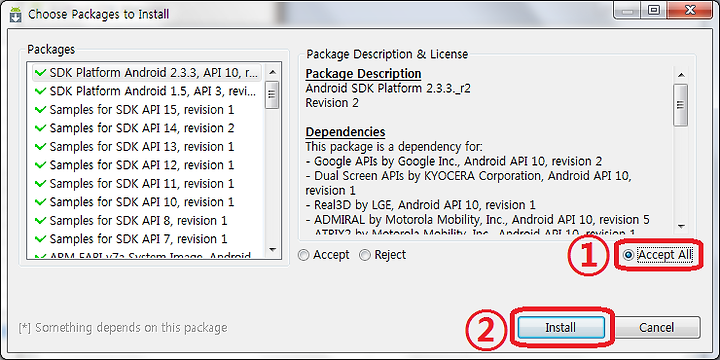Click Android SDK Platform 2.3.3._r2 text
The height and width of the screenshot is (360, 720).
coord(388,88)
